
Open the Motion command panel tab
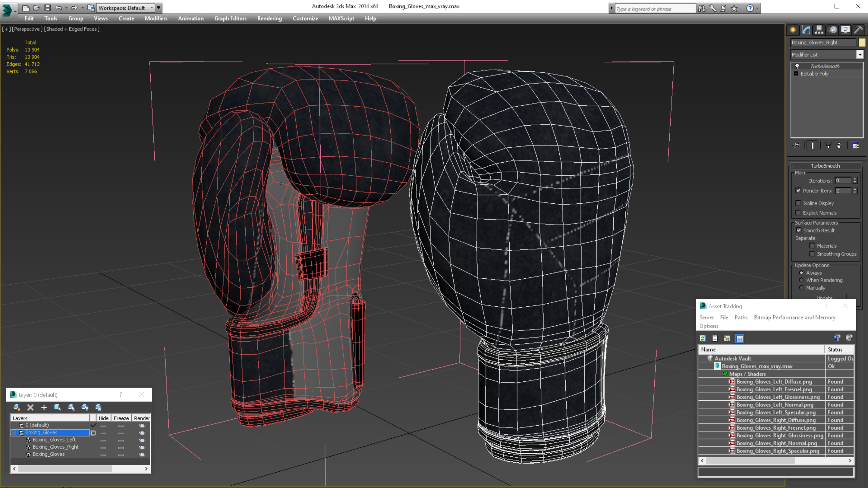833,30
